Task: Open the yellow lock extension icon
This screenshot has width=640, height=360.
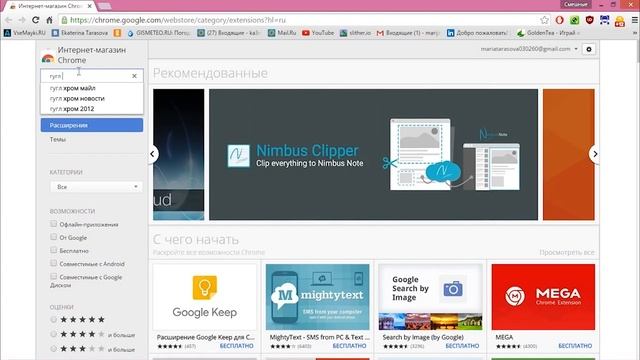Action: click(x=620, y=20)
